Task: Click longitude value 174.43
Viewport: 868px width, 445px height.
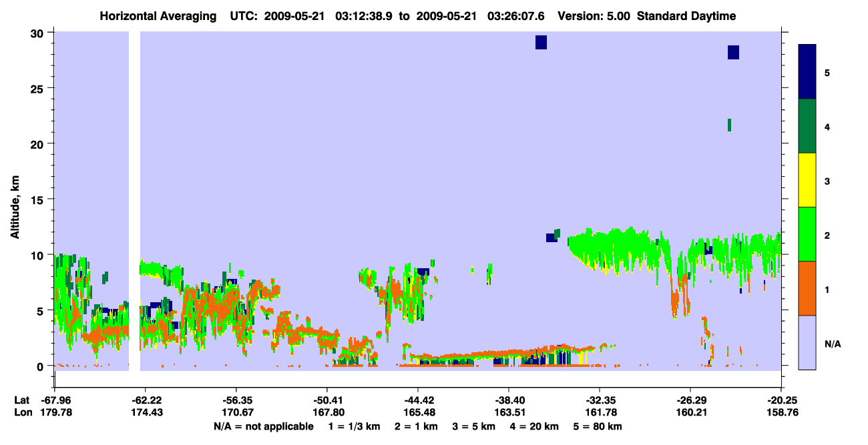Action: pos(147,412)
